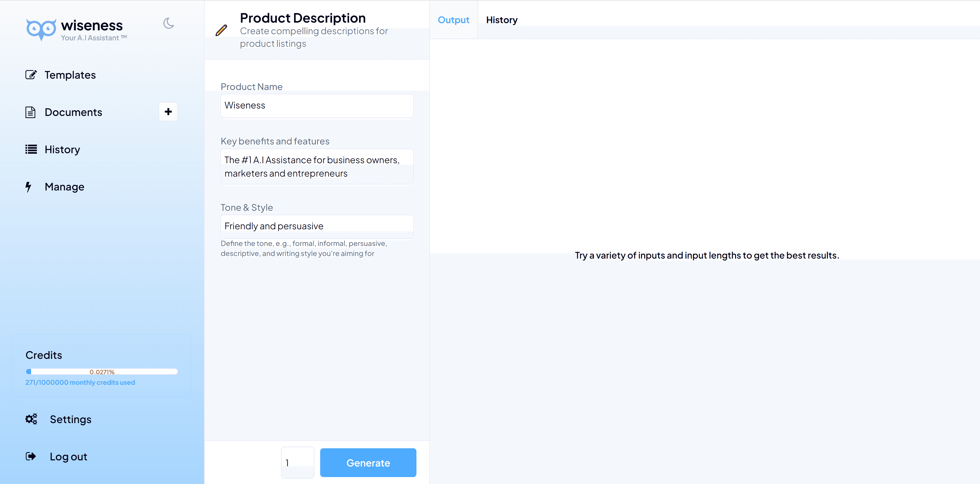The height and width of the screenshot is (484, 980).
Task: Click the Key benefits and features textarea
Action: (x=317, y=166)
